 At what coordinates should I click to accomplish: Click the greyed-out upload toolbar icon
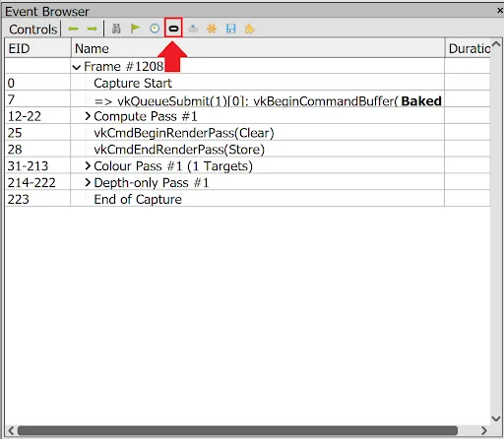[x=193, y=29]
